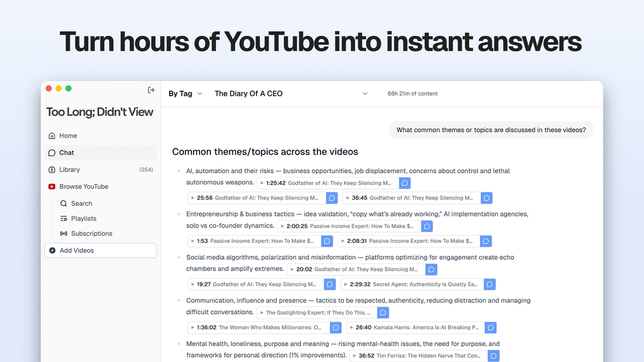Chat about the 1:53 Passive Income clip
644x362 pixels.
(327, 241)
